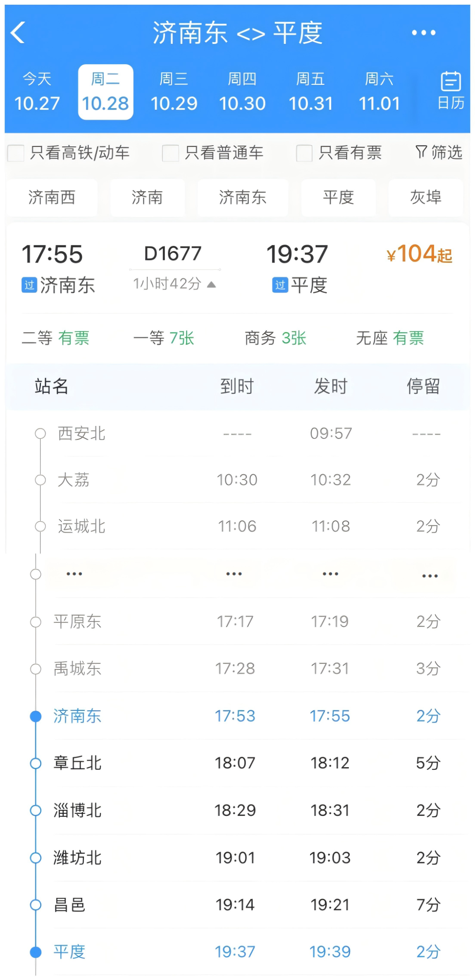Select 一等 7张 seat option

click(164, 338)
